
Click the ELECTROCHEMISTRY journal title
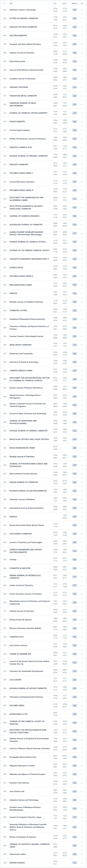pyautogui.click(x=18, y=36)
